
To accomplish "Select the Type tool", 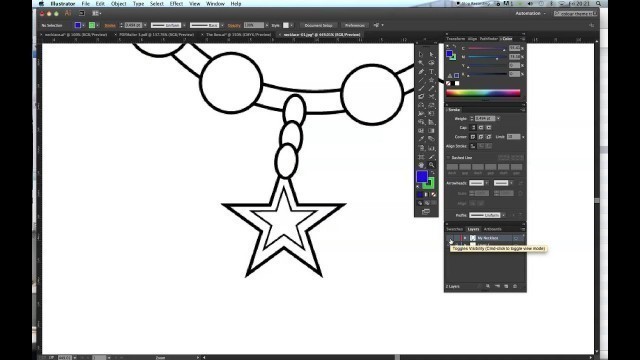I will coord(431,71).
